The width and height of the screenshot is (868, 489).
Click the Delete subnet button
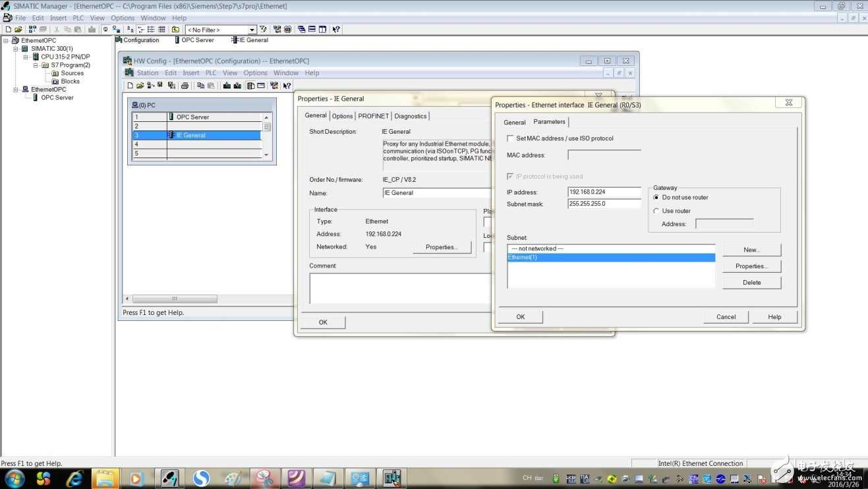coord(752,283)
